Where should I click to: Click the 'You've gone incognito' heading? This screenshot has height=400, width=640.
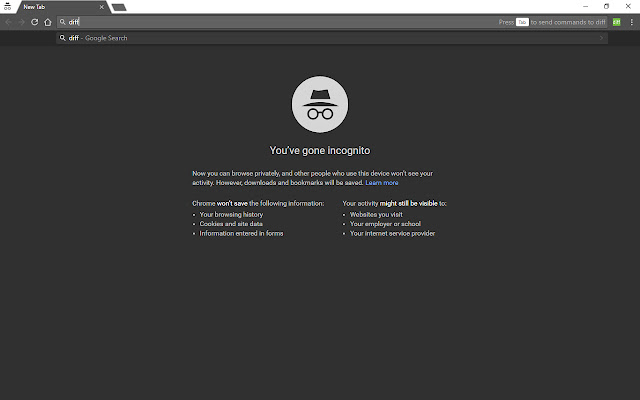320,150
